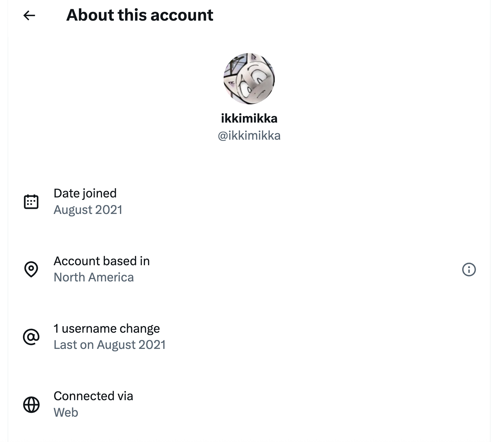Click the back arrow
Screen dimensions: 504x442
pos(29,15)
